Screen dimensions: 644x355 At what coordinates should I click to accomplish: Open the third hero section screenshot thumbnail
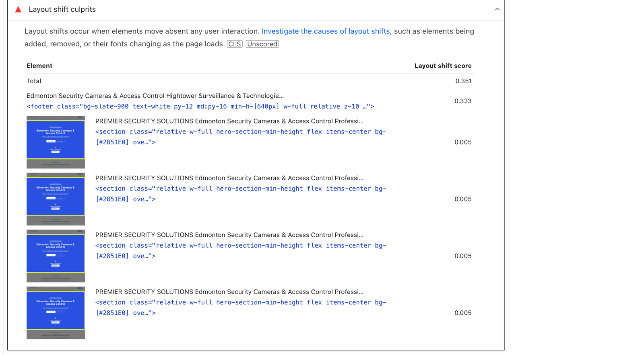56,256
